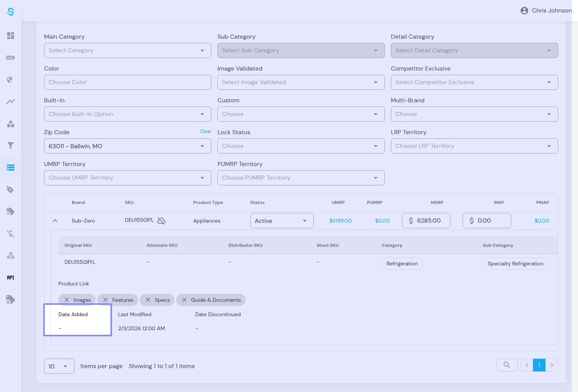
Task: Collapse the Sub-Zero row details
Action: [x=55, y=221]
